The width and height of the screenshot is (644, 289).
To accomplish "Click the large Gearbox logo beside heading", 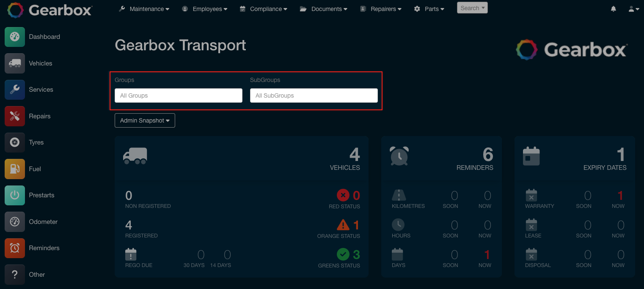I will [571, 49].
